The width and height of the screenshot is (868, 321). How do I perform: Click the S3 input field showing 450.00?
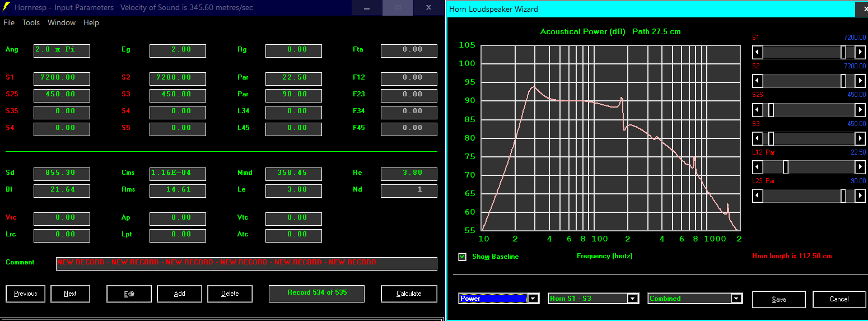coord(178,95)
